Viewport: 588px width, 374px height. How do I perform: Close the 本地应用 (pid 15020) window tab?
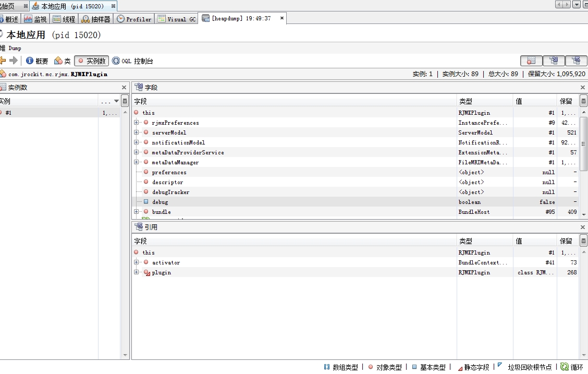click(113, 6)
